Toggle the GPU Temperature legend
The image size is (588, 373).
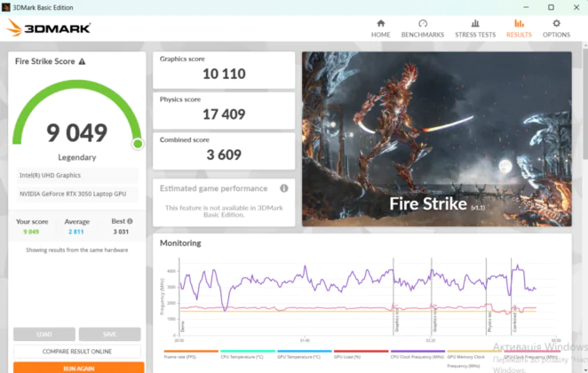(x=304, y=353)
